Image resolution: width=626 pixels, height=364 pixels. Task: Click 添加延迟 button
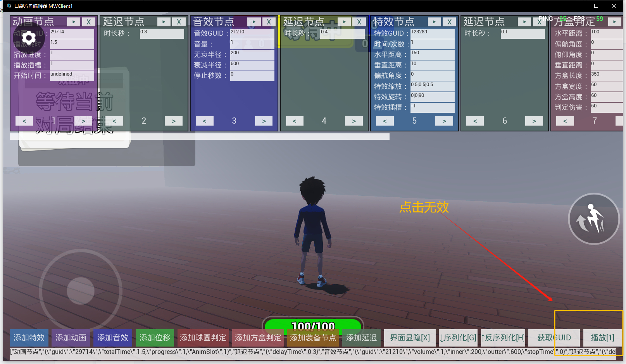click(x=362, y=338)
